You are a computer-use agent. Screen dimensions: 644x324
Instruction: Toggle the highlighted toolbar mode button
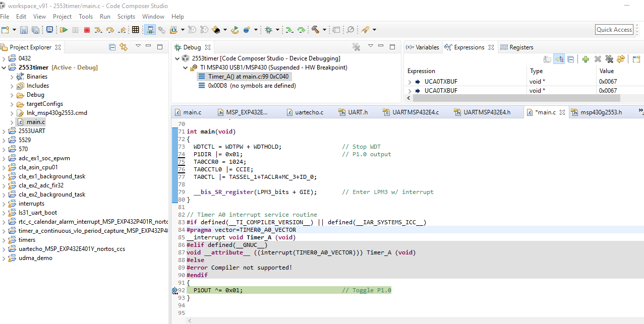150,30
